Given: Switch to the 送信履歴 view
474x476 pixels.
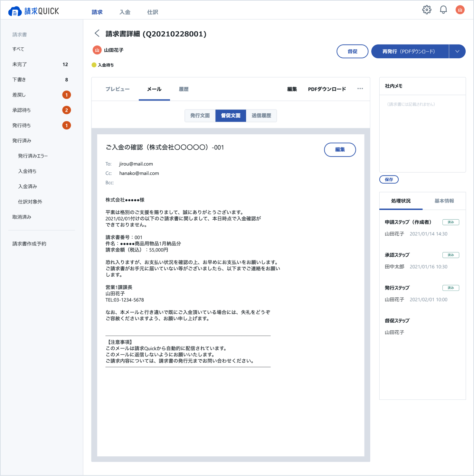Looking at the screenshot, I should (261, 116).
